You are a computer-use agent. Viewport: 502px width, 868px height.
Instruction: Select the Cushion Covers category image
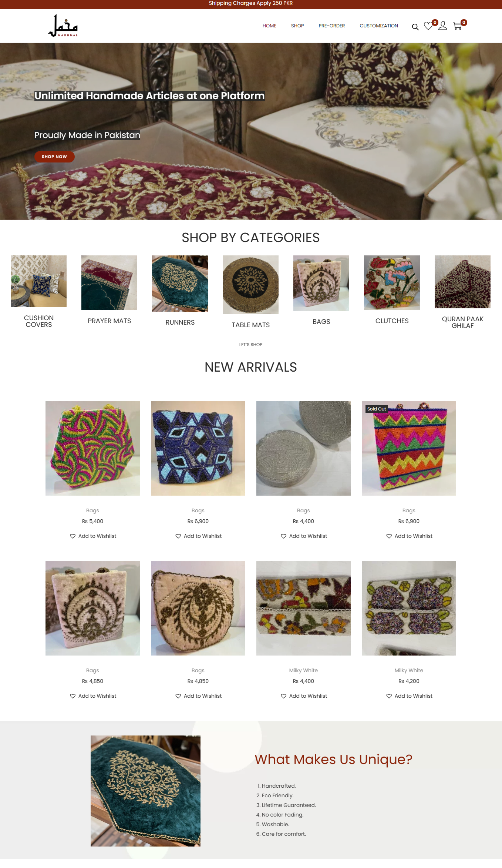39,281
